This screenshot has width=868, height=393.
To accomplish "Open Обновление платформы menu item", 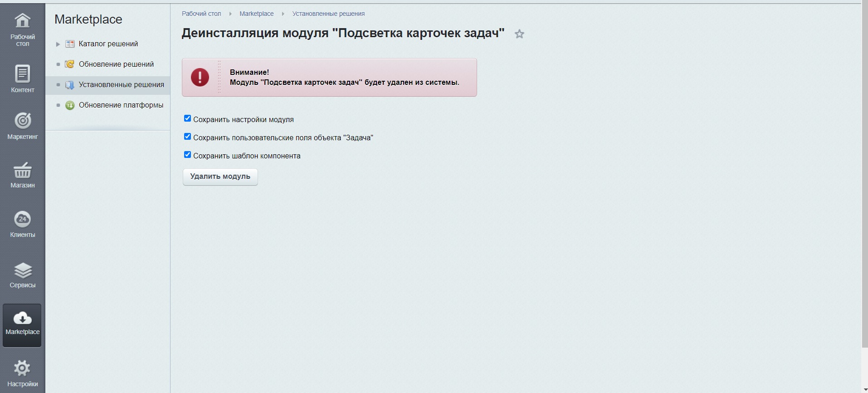I will pyautogui.click(x=121, y=105).
